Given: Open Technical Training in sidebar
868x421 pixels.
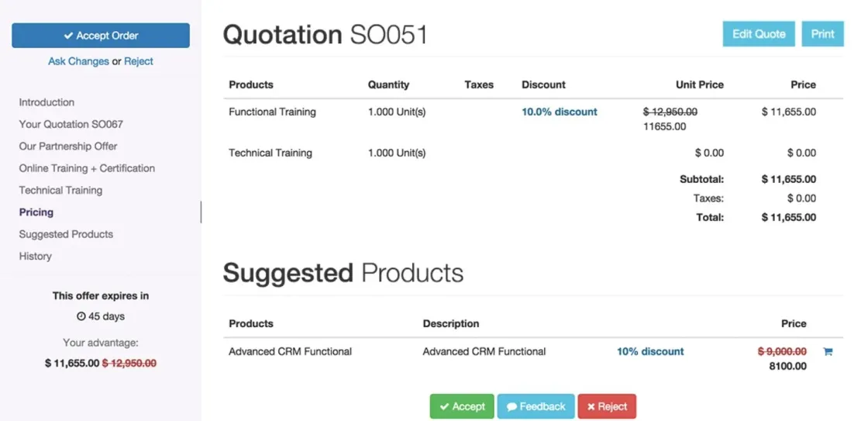Looking at the screenshot, I should [60, 190].
